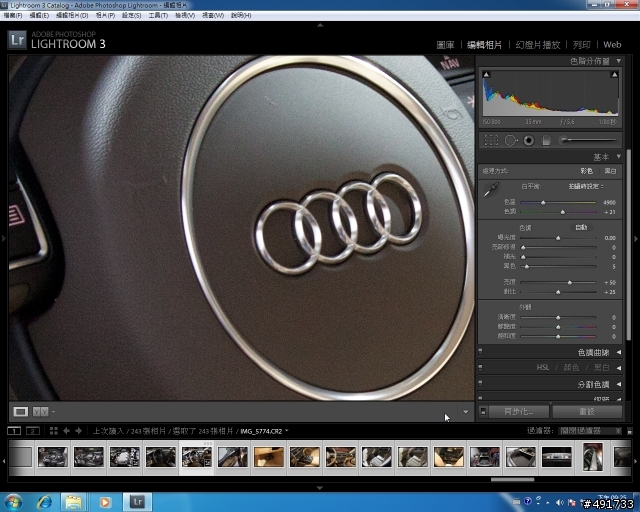Toggle shadow clipping indicator in histogram
The width and height of the screenshot is (640, 512).
(486, 74)
